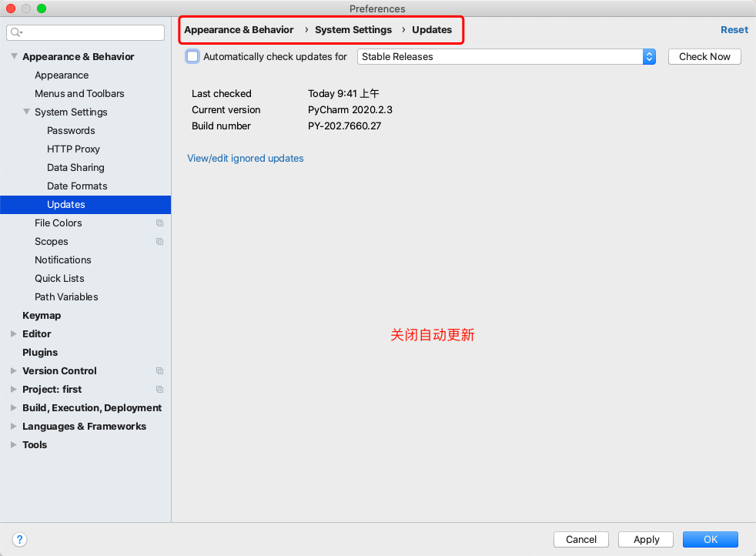Select Scopes settings page
756x556 pixels.
coord(51,242)
